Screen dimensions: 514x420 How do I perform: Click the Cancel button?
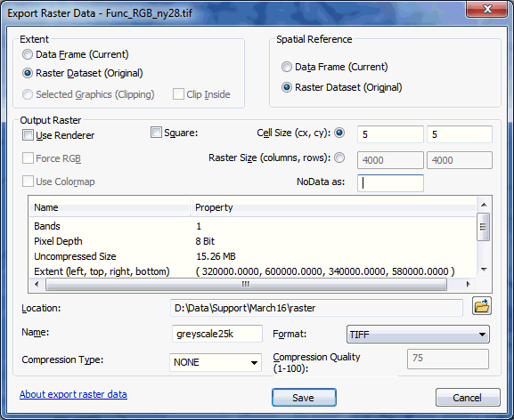[468, 398]
